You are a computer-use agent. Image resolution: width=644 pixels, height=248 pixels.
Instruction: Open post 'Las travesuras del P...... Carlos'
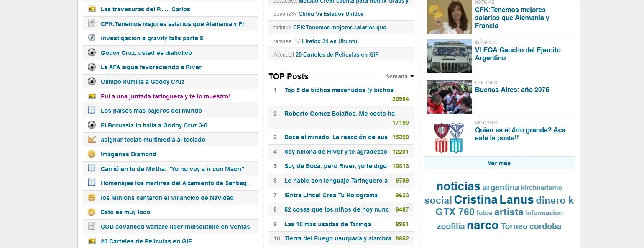click(146, 9)
